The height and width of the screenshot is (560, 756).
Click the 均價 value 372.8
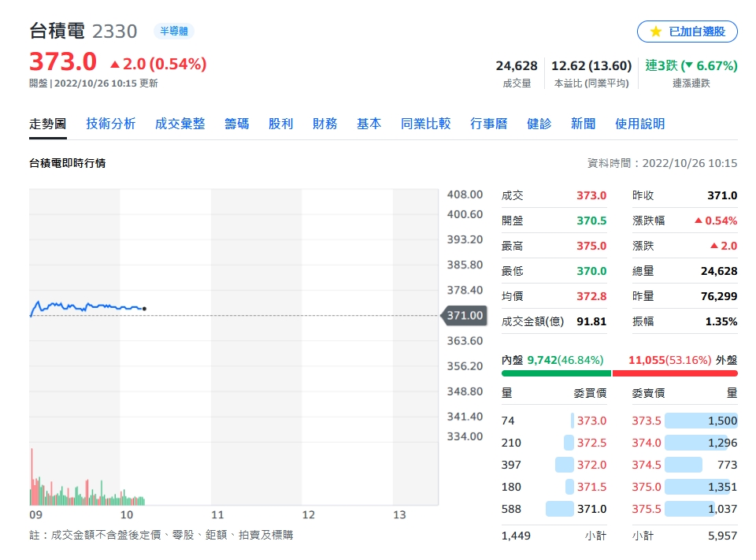591,296
